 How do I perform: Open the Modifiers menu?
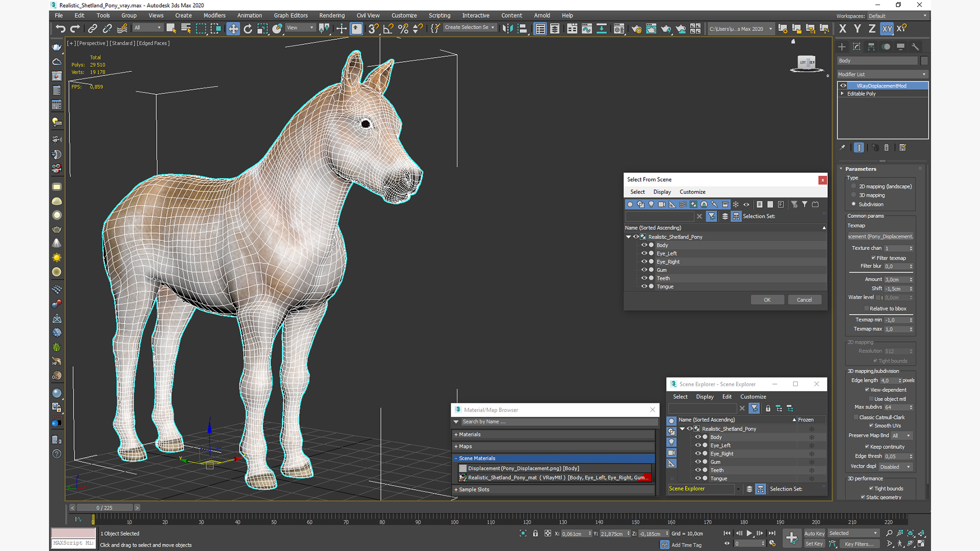[x=214, y=15]
